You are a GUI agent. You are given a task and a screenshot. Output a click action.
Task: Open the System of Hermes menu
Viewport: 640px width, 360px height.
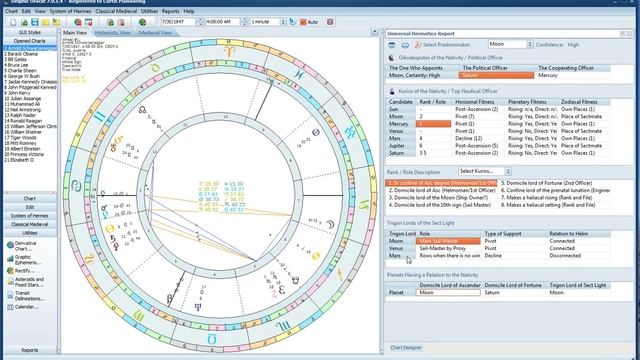tap(70, 11)
